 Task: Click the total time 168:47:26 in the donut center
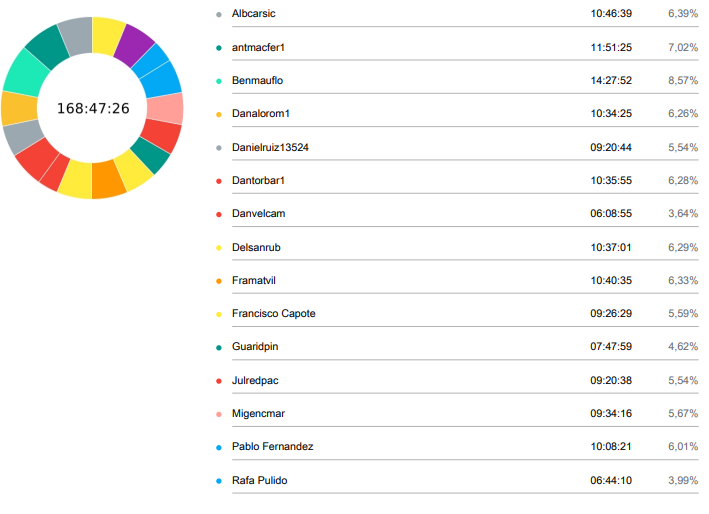[93, 108]
